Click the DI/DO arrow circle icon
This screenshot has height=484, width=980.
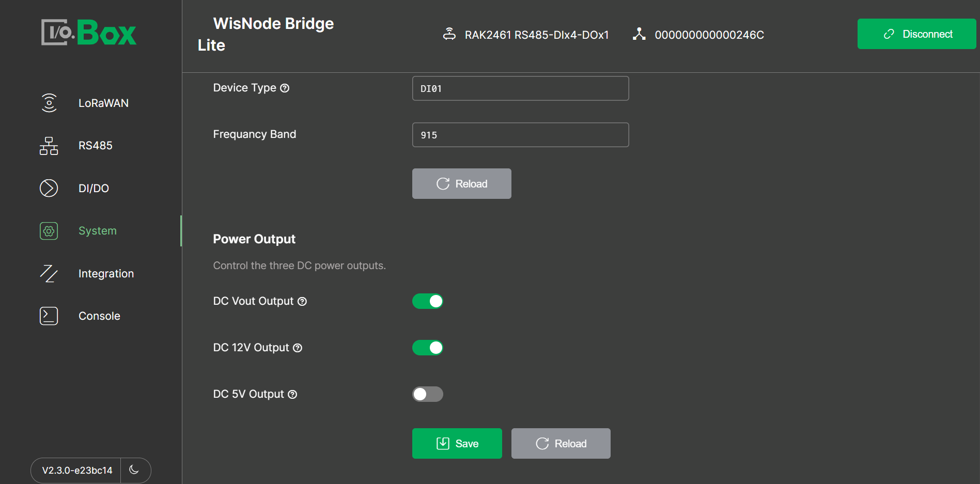coord(49,188)
